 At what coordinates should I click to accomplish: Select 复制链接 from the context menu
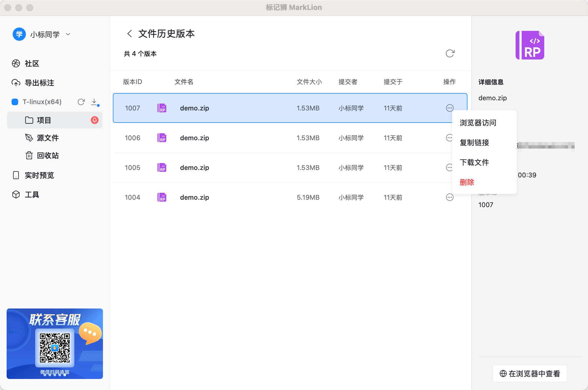(x=474, y=143)
